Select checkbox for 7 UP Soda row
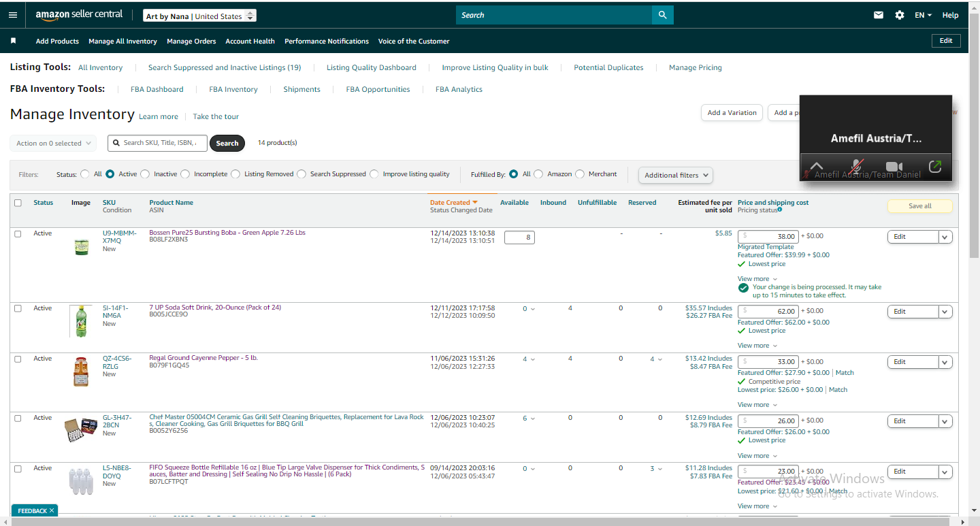The height and width of the screenshot is (526, 980). click(x=18, y=308)
